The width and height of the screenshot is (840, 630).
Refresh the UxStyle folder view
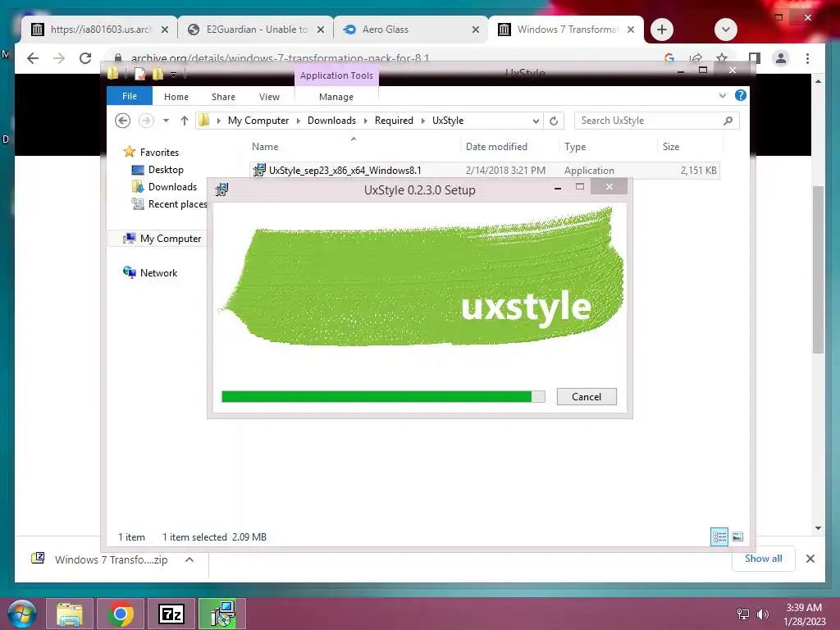click(554, 121)
